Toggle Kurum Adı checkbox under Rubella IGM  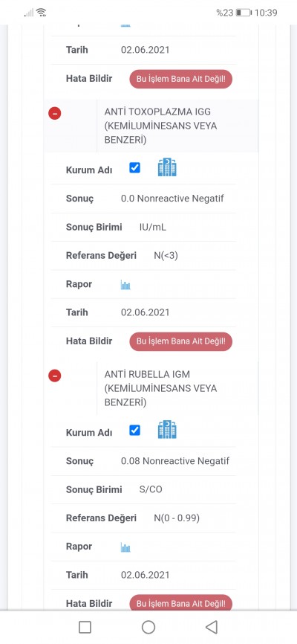pyautogui.click(x=134, y=430)
